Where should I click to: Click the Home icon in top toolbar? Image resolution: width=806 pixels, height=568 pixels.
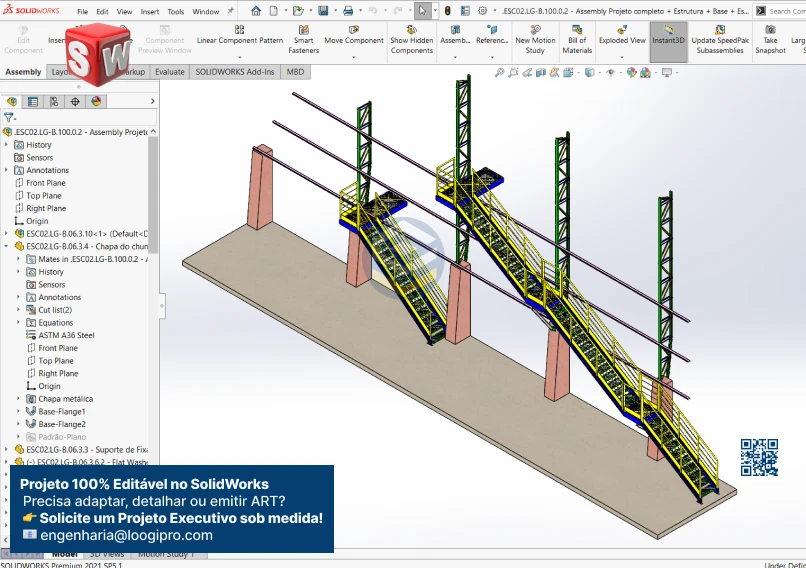click(256, 11)
